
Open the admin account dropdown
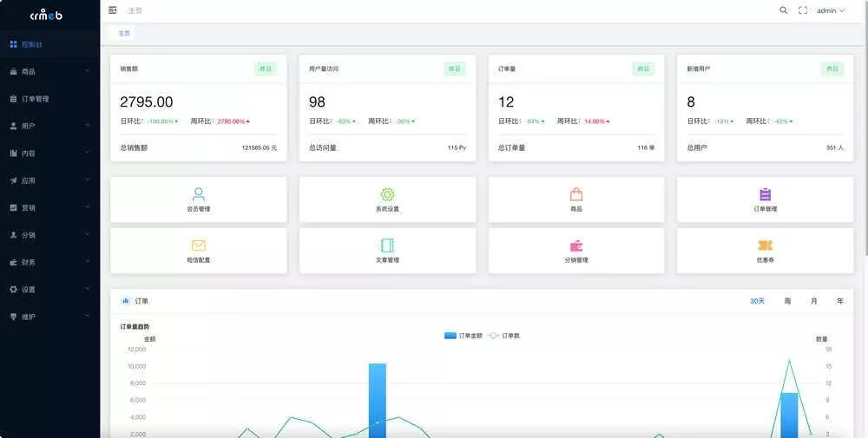click(831, 10)
